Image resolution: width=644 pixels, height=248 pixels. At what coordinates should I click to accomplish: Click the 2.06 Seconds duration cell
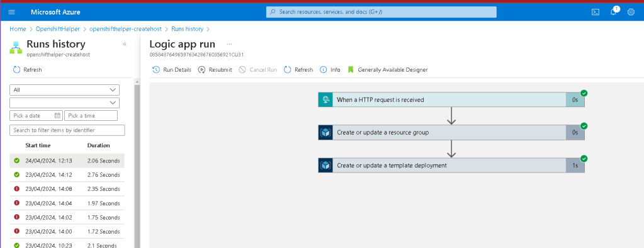103,161
